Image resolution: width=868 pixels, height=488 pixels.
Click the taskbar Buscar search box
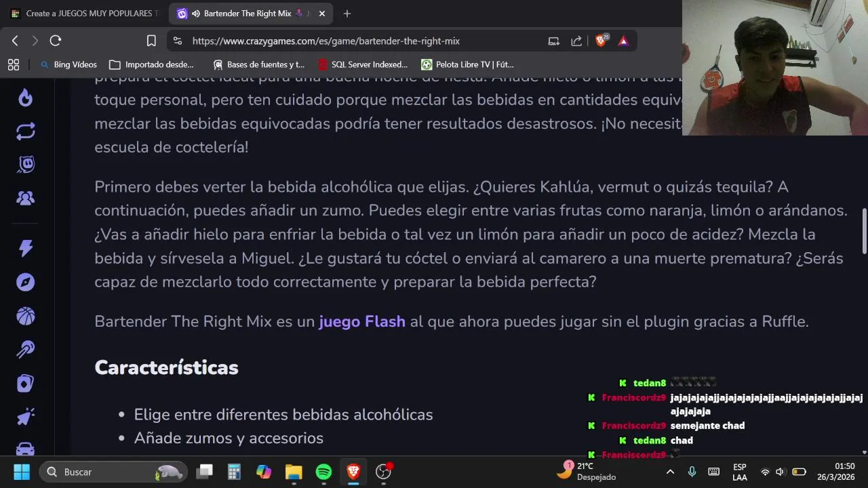[112, 472]
